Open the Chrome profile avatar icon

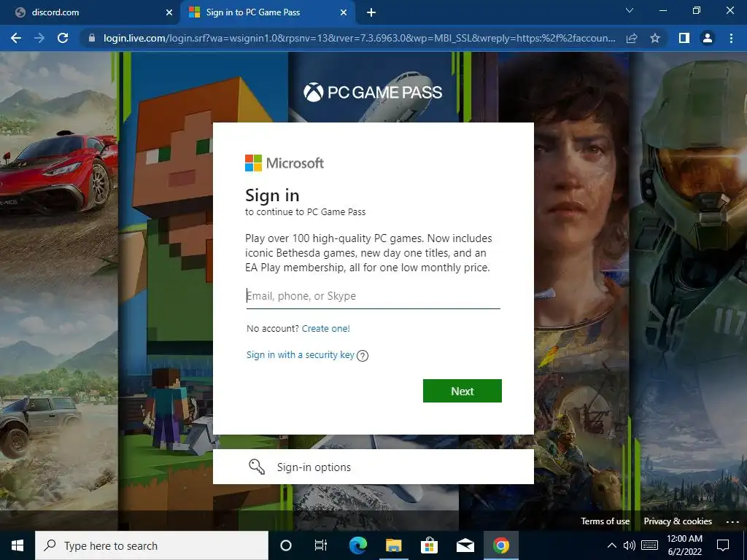[x=708, y=38]
